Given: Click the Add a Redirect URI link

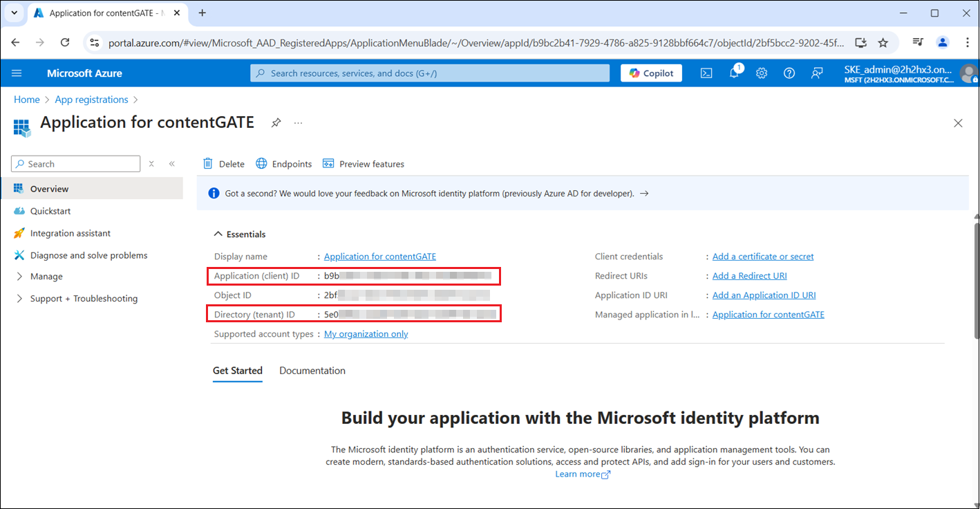Looking at the screenshot, I should 749,276.
